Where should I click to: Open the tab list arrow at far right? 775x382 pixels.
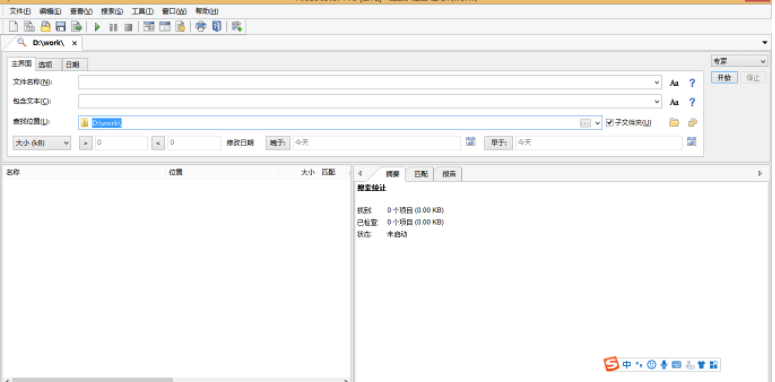coord(765,43)
